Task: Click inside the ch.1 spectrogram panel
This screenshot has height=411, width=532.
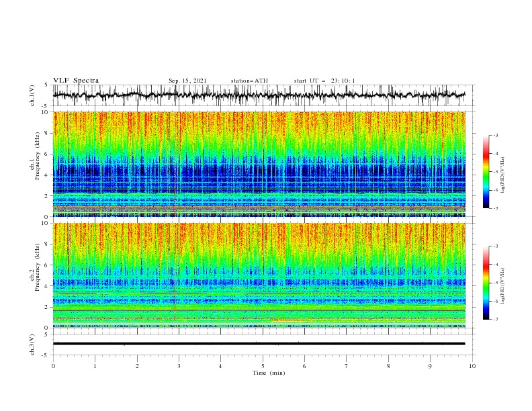Action: point(259,164)
